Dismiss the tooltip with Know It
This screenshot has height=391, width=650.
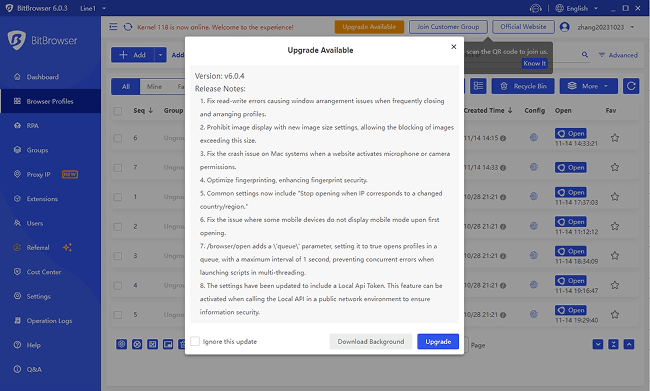(x=534, y=63)
